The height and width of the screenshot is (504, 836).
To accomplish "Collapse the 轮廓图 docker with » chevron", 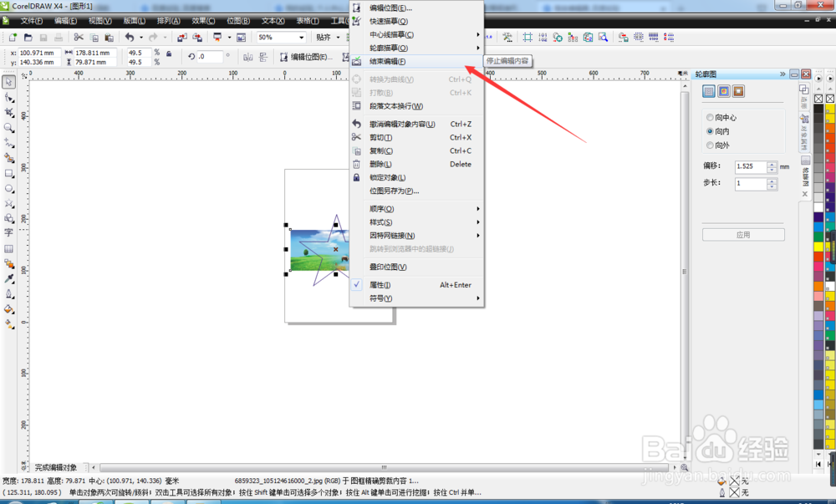I will pos(782,74).
